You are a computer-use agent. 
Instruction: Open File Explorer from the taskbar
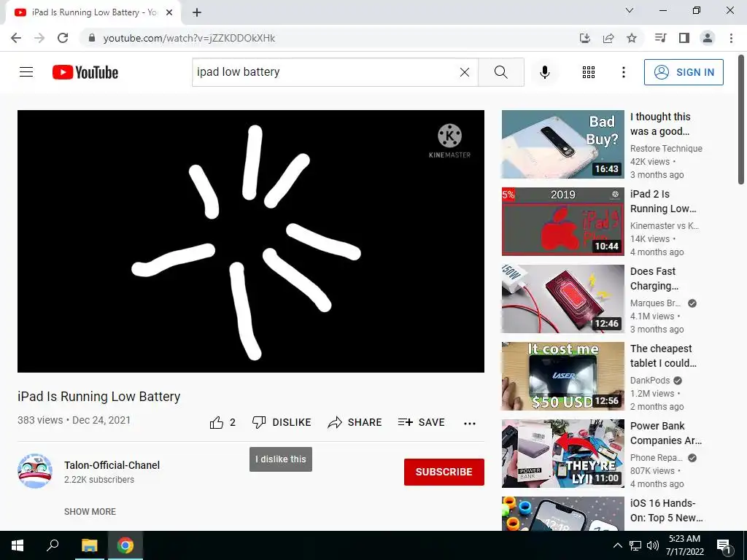(89, 545)
